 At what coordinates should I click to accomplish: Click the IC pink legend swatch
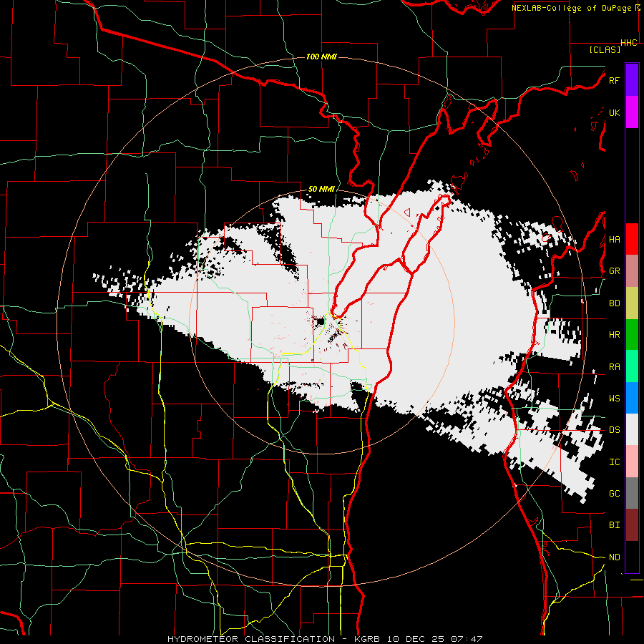pyautogui.click(x=632, y=462)
